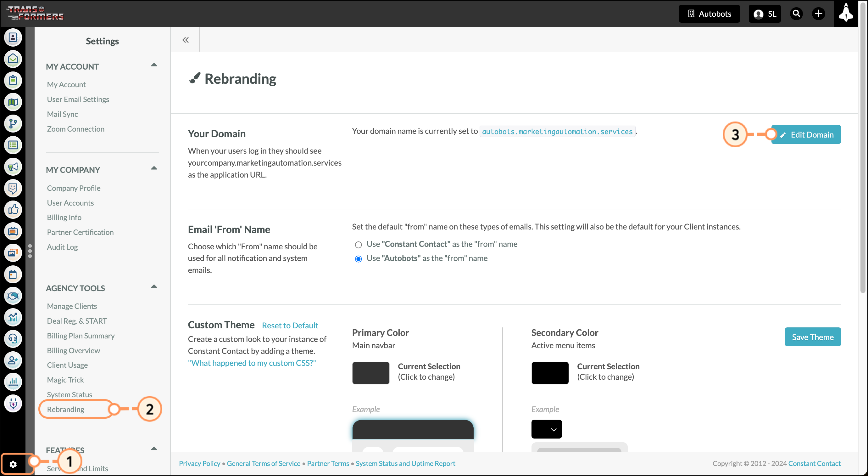Open the megaphone campaigns icon
868x476 pixels.
13,167
